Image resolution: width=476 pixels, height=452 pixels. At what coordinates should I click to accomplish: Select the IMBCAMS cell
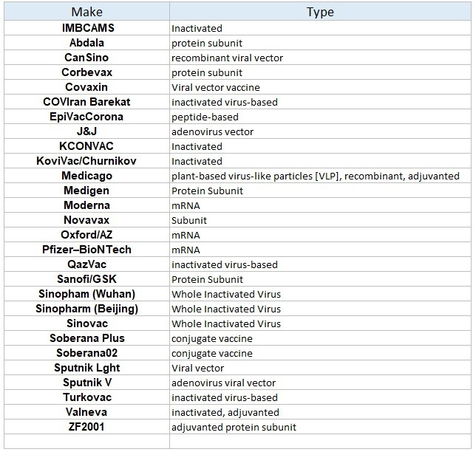point(86,28)
